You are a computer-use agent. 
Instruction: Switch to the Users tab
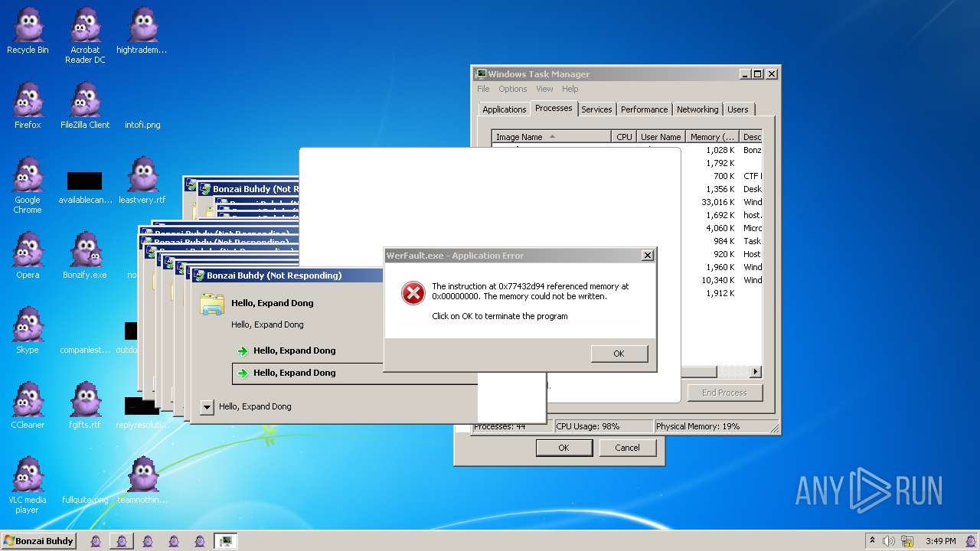click(738, 109)
